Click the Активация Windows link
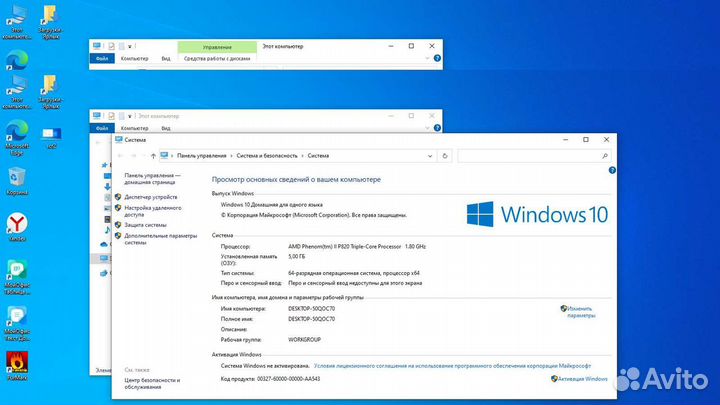Image resolution: width=720 pixels, height=405 pixels. click(x=580, y=379)
